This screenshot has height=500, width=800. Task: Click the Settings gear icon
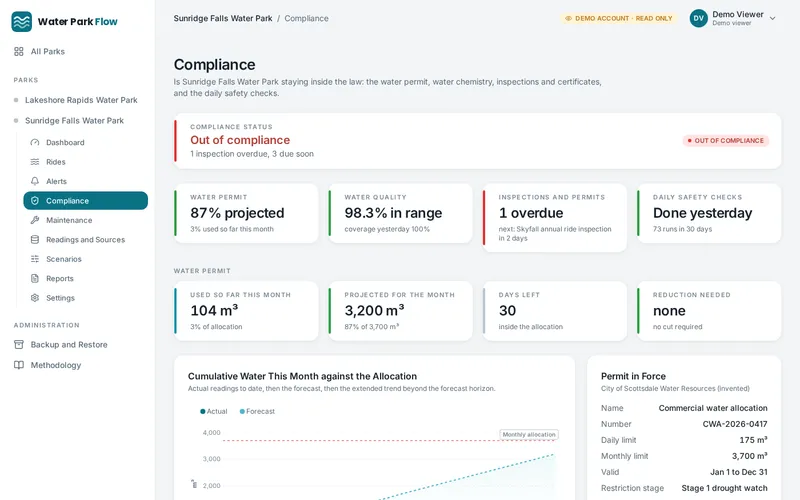click(35, 297)
